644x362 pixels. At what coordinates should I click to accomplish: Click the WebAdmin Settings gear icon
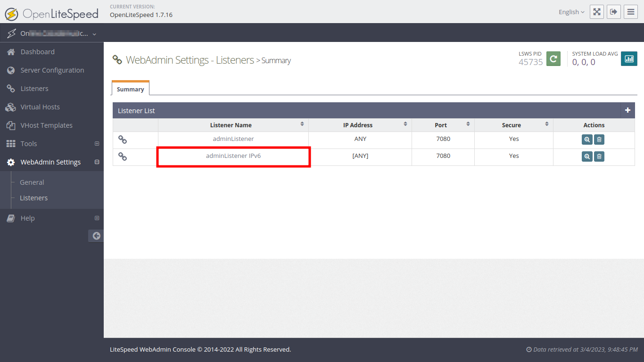coord(11,162)
